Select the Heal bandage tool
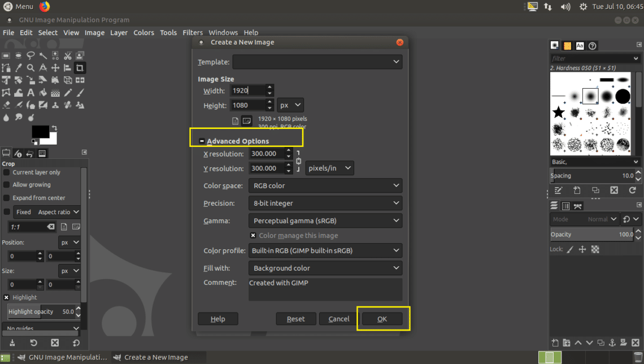Viewport: 644px width, 364px height. pos(67,105)
